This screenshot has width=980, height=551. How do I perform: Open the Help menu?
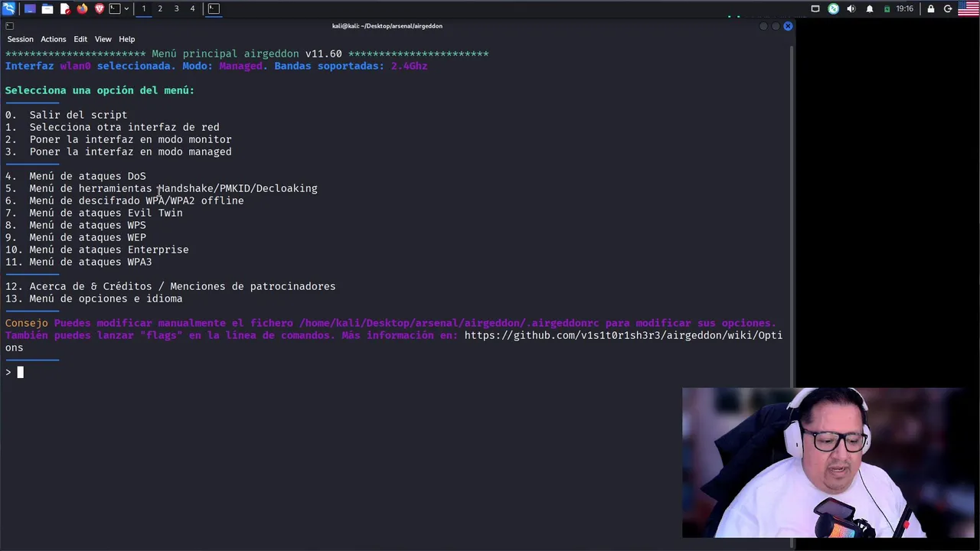pyautogui.click(x=127, y=39)
